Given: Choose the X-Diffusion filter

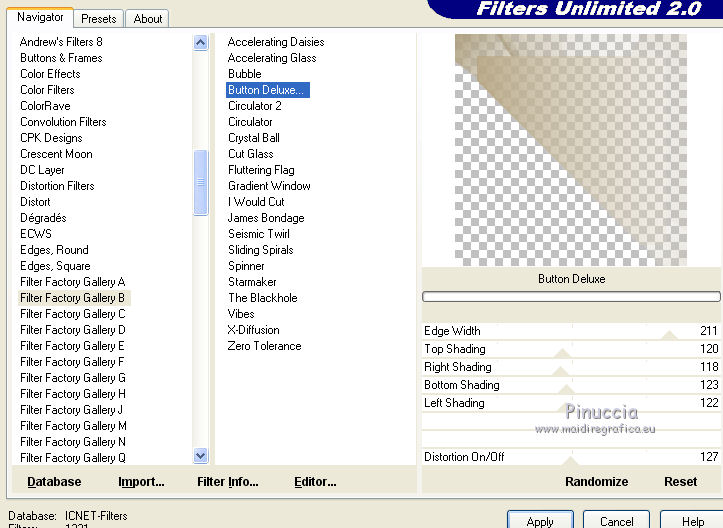Looking at the screenshot, I should coord(254,330).
